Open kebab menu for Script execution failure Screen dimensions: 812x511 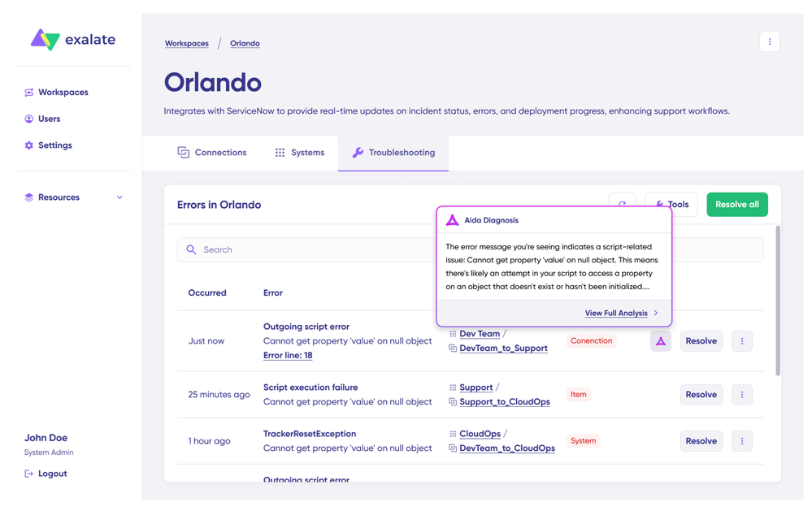pos(742,395)
